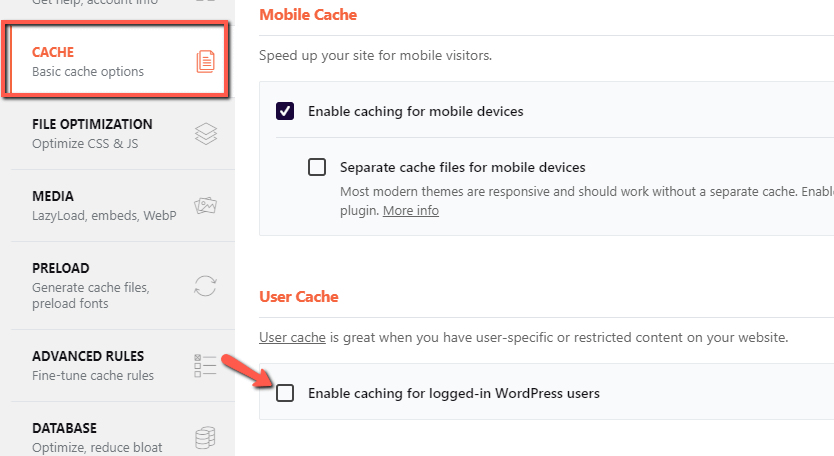Follow the User cache link
This screenshot has height=456, width=834.
[x=292, y=338]
